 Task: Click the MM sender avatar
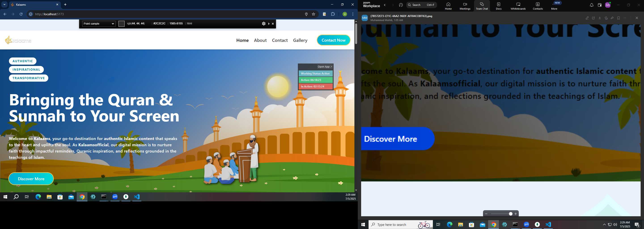click(x=365, y=18)
